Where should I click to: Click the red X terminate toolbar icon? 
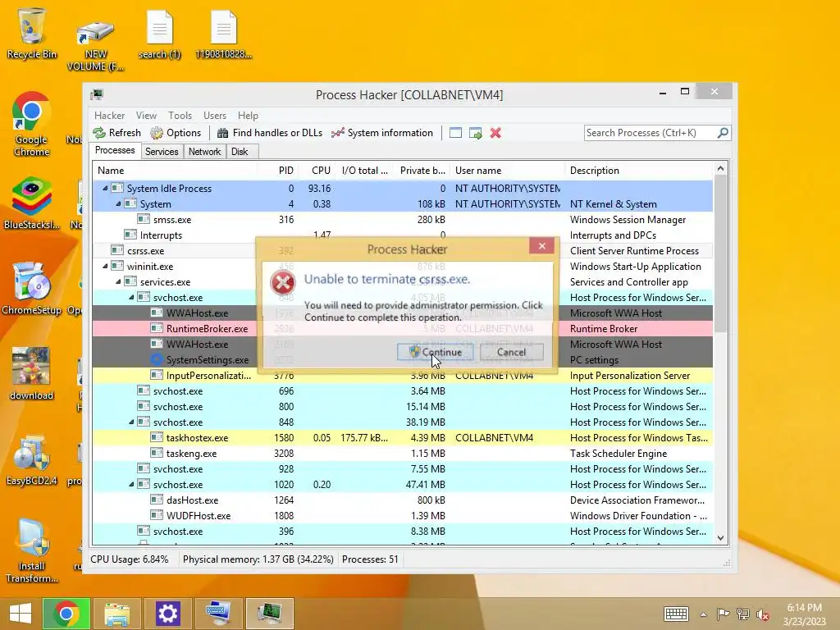click(495, 133)
